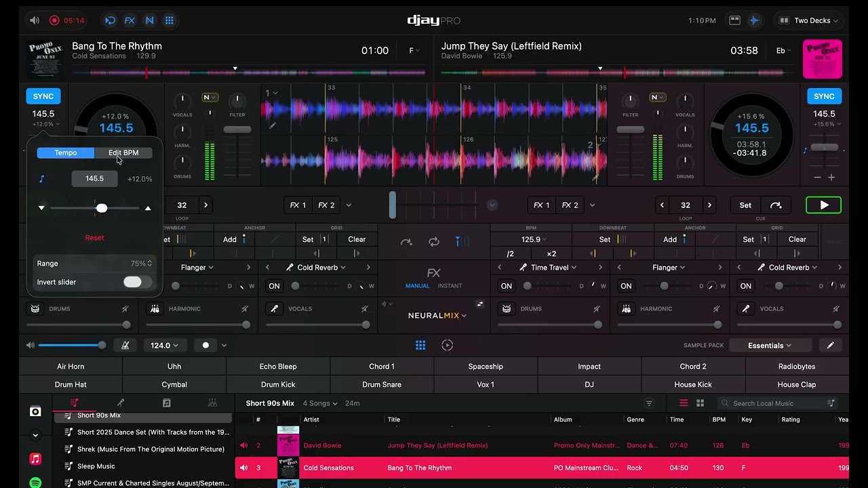868x488 pixels.
Task: Turn ON left deck Cold Reverb effect
Action: [274, 286]
